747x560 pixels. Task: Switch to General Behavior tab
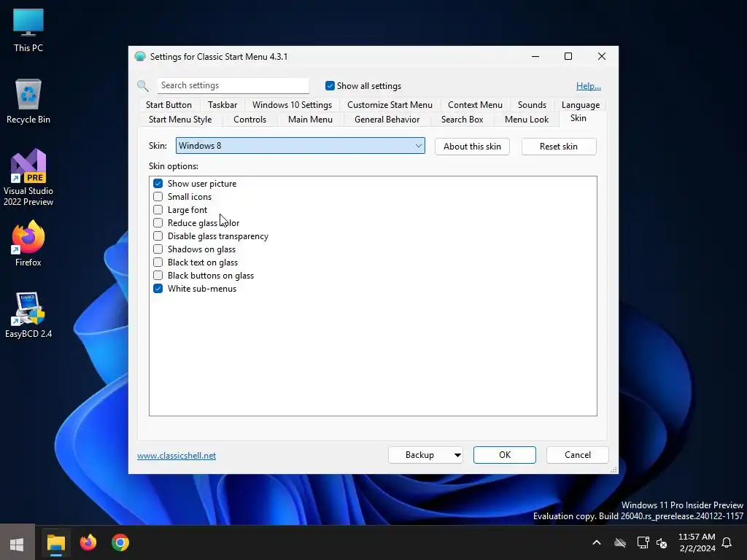387,120
